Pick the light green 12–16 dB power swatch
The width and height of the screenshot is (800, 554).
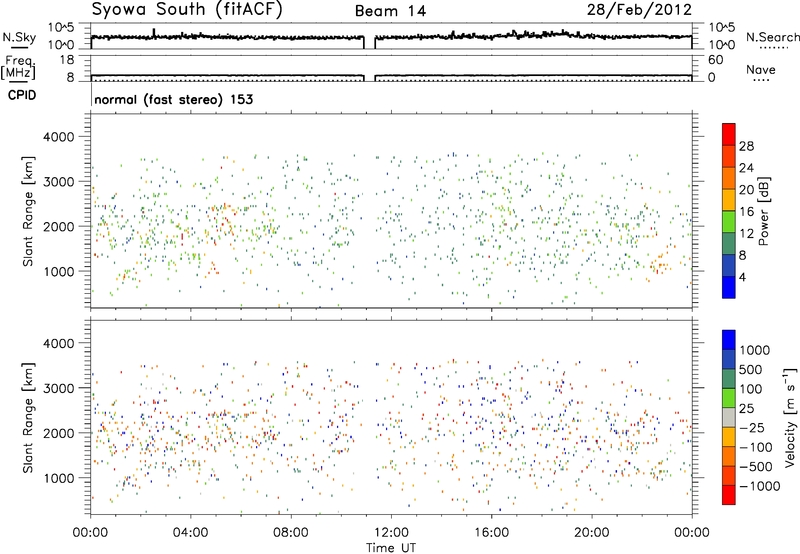coord(729,222)
